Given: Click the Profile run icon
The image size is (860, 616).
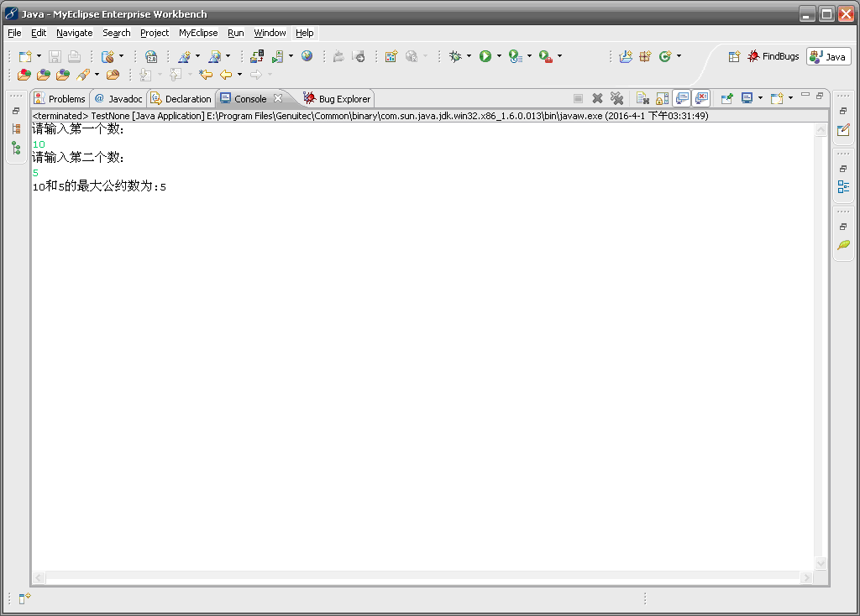Looking at the screenshot, I should (516, 56).
